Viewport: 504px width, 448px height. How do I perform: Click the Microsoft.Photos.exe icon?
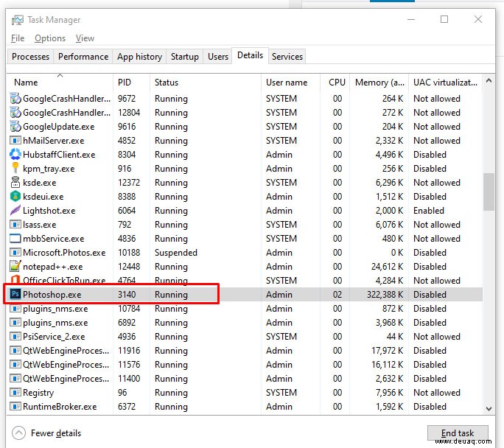(15, 253)
